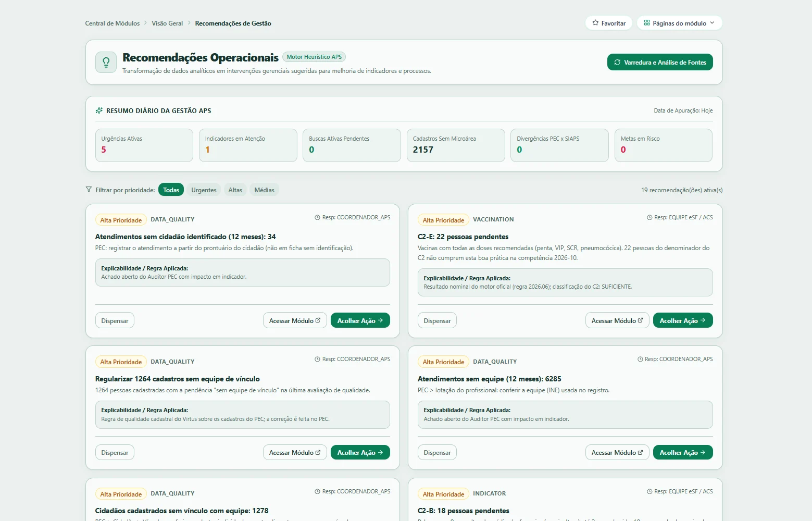This screenshot has height=521, width=812.
Task: Add page to favorites with Favoritar
Action: 609,23
